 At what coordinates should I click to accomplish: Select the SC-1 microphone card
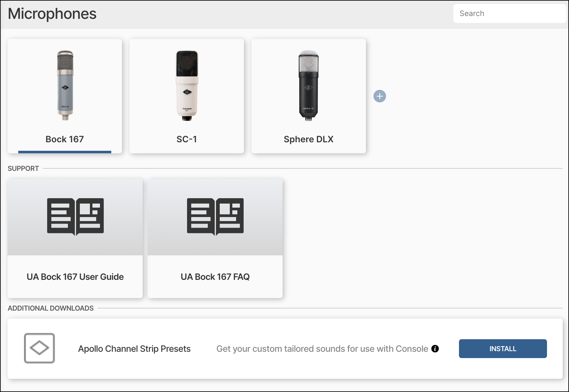pyautogui.click(x=187, y=96)
